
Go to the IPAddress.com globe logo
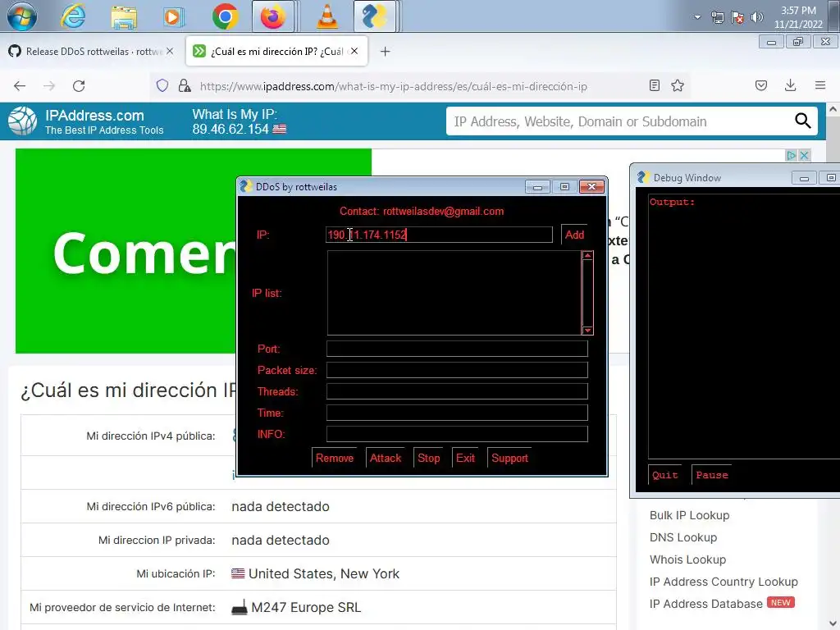pyautogui.click(x=22, y=121)
